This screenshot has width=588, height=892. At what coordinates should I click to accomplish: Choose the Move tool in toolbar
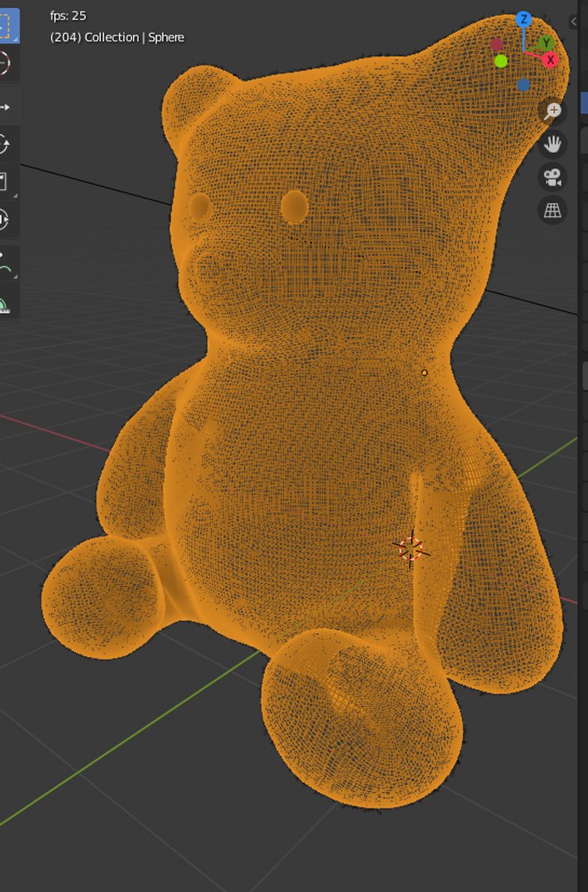(x=8, y=107)
